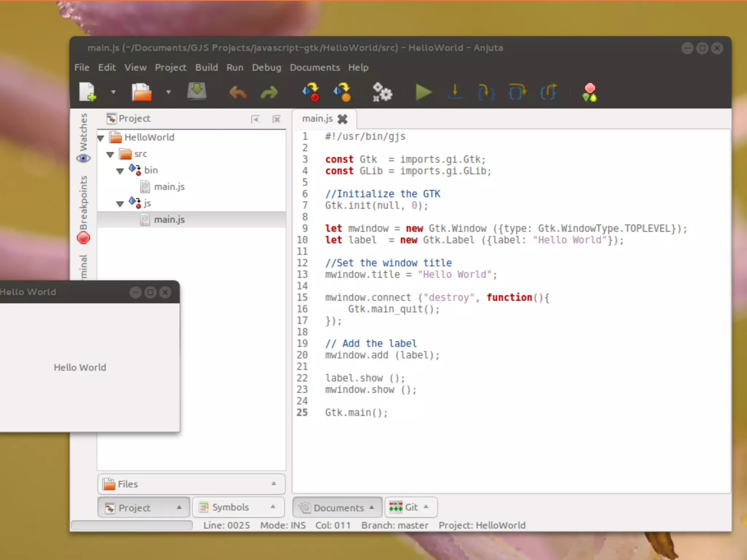Image resolution: width=747 pixels, height=560 pixels.
Task: Toggle breakpoint using the red toolbar icon
Action: pyautogui.click(x=589, y=92)
